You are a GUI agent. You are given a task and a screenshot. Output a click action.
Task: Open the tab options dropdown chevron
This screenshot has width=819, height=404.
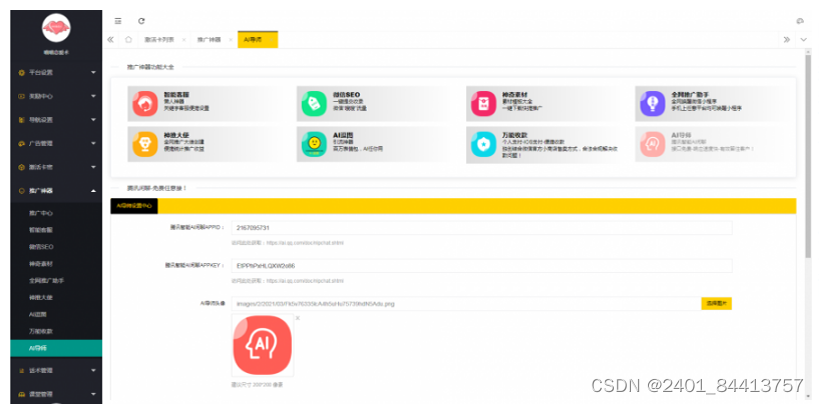(x=803, y=40)
